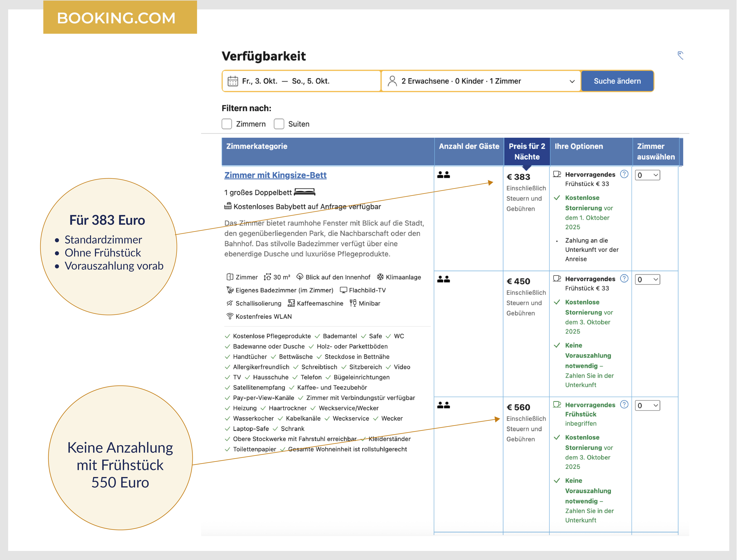Click the baby cot icon
737x560 pixels.
228,206
